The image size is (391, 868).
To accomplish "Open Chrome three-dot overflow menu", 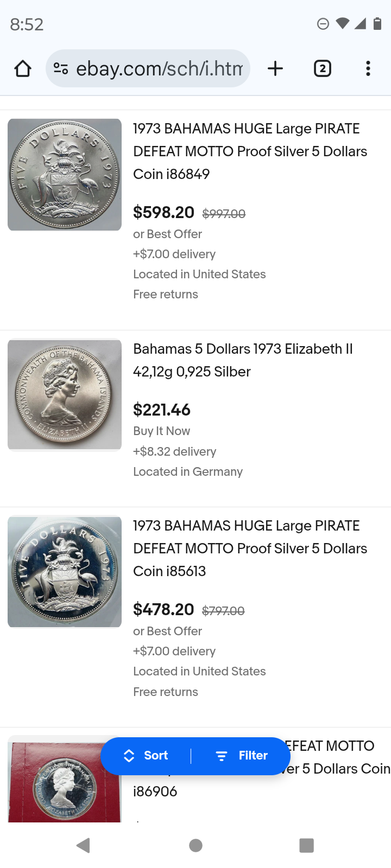I will point(368,69).
